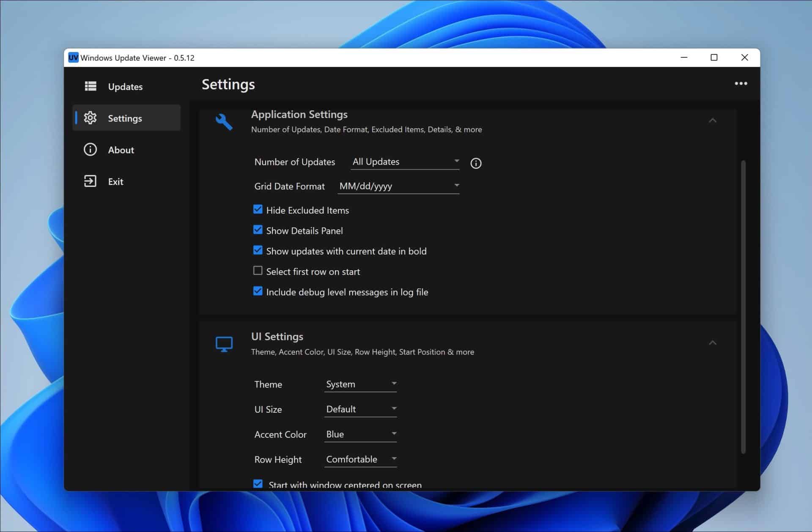Disable debug level messages in log file

[258, 291]
